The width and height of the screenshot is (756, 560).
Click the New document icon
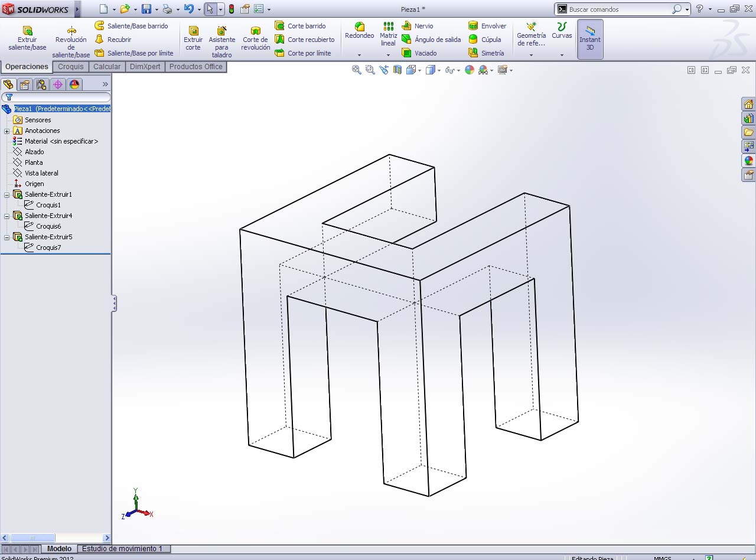coord(104,9)
